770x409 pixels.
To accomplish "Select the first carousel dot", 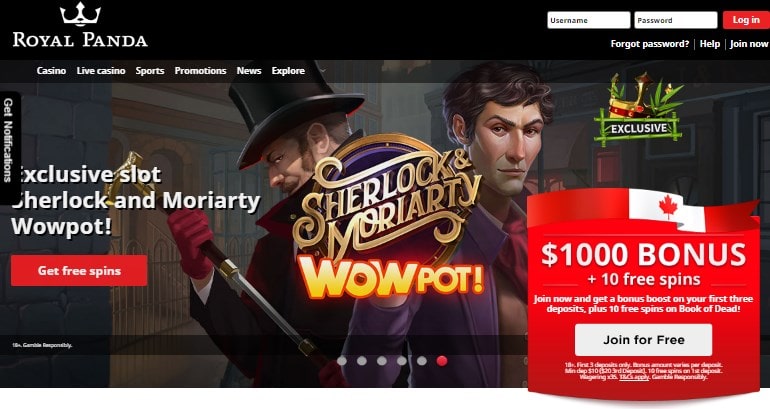I will pyautogui.click(x=342, y=361).
